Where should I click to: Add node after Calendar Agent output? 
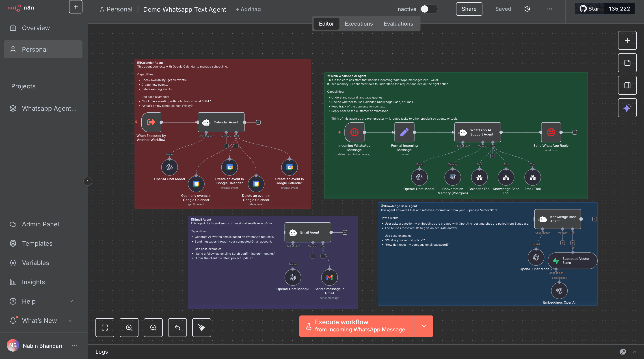258,122
